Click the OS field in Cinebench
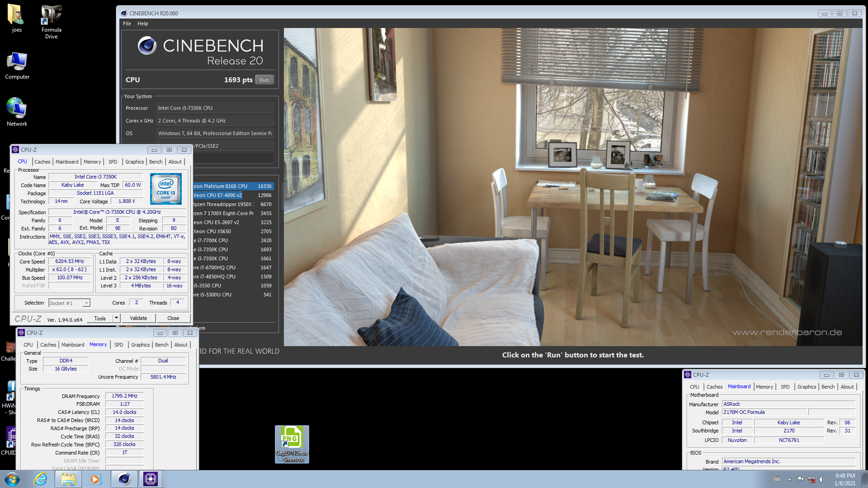Viewport: 868px width, 488px height. click(x=215, y=133)
